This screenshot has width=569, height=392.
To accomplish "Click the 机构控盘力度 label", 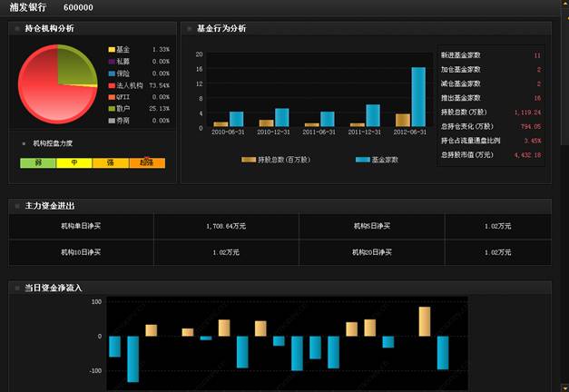I will 53,143.
